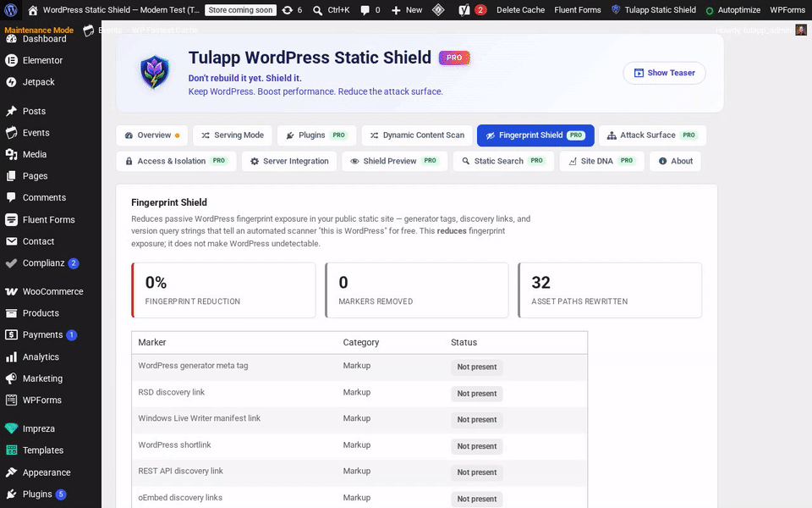Click the RSD discovery link marker text
The image size is (812, 508).
pos(172,392)
